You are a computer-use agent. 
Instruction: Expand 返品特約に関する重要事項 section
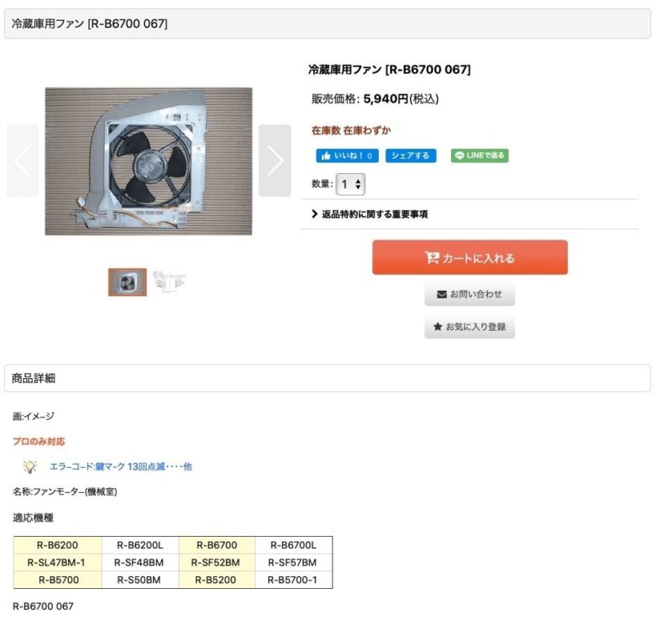pos(370,214)
